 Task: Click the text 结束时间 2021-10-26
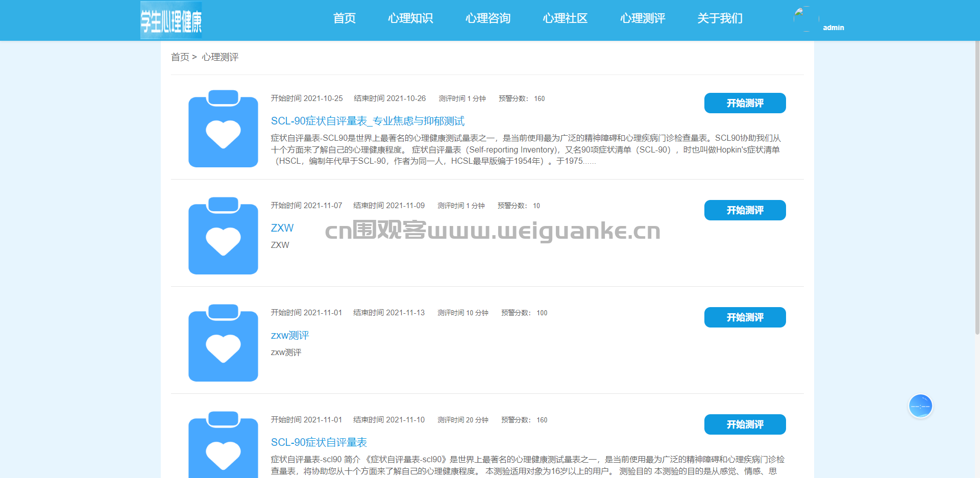pyautogui.click(x=389, y=98)
